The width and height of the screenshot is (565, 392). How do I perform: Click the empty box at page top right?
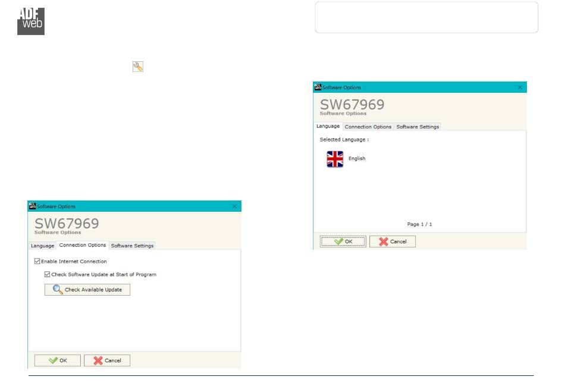pos(426,17)
